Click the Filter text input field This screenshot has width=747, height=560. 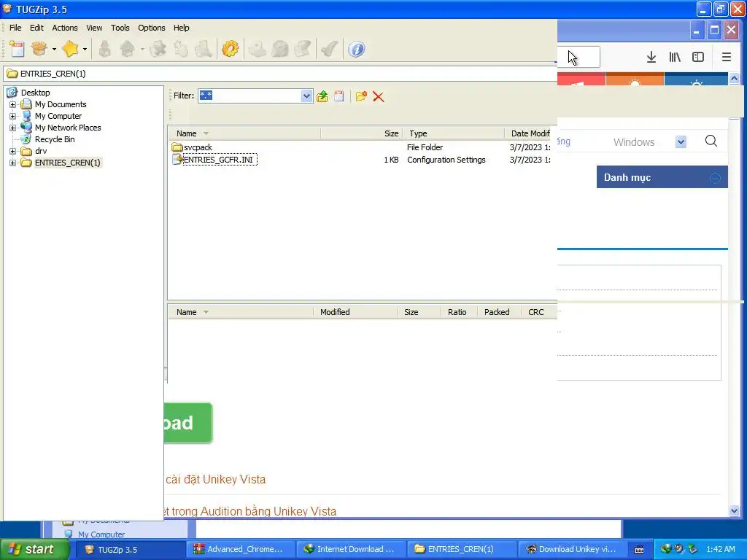coord(250,96)
